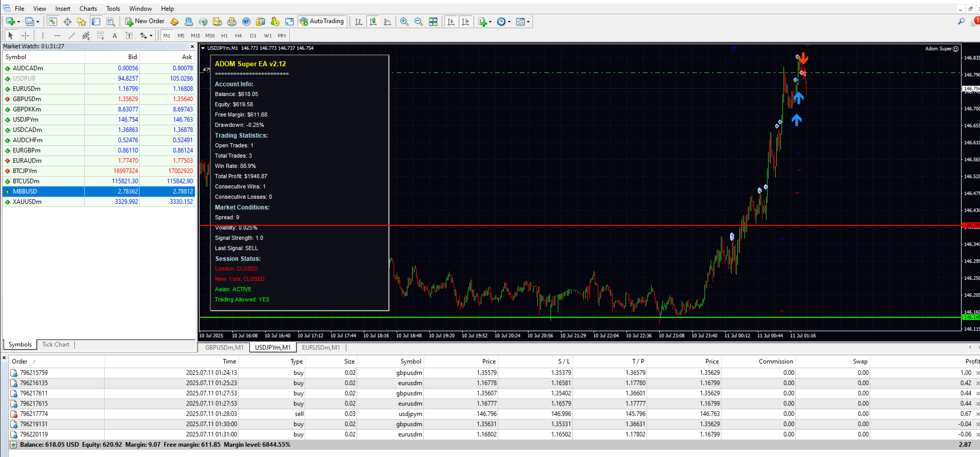
Task: Open the Profiles icon in the toolbar
Action: (x=29, y=22)
